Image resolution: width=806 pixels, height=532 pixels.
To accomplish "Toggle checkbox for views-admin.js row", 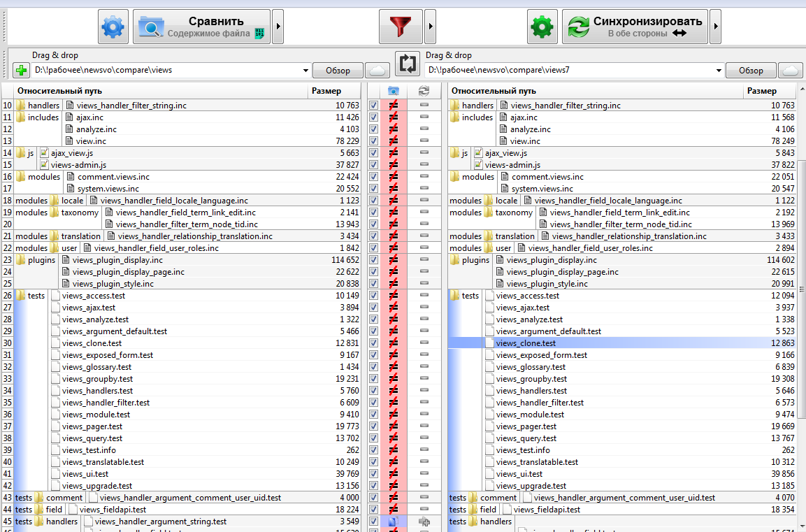I will 374,164.
